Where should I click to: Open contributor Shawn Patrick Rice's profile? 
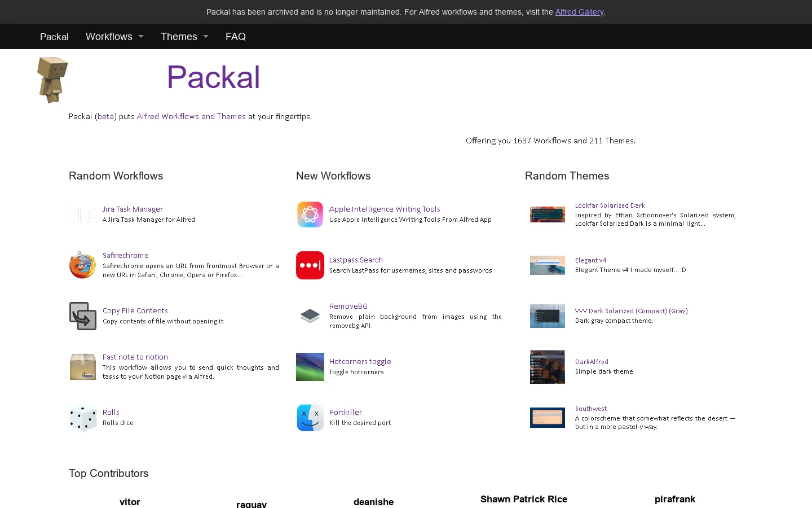pos(524,499)
